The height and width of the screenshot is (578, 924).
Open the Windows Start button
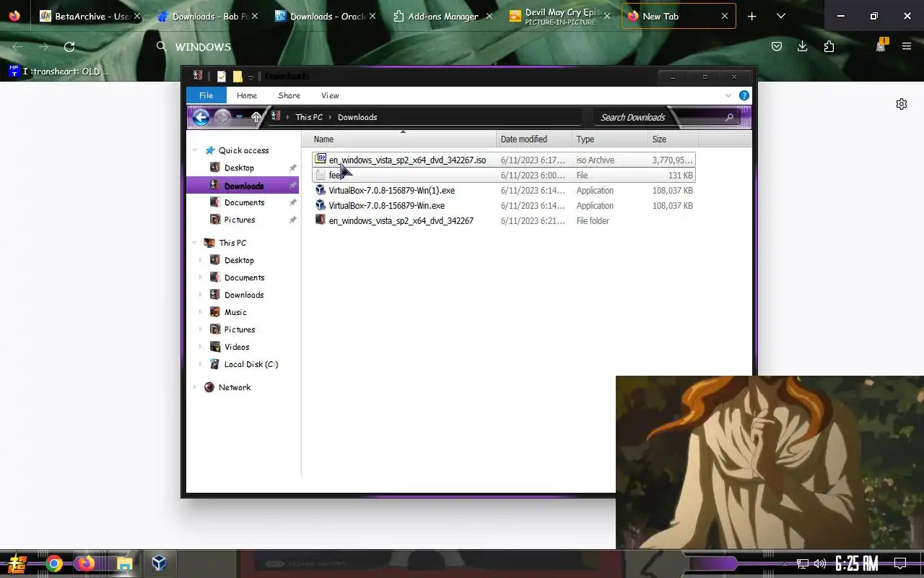(17, 564)
